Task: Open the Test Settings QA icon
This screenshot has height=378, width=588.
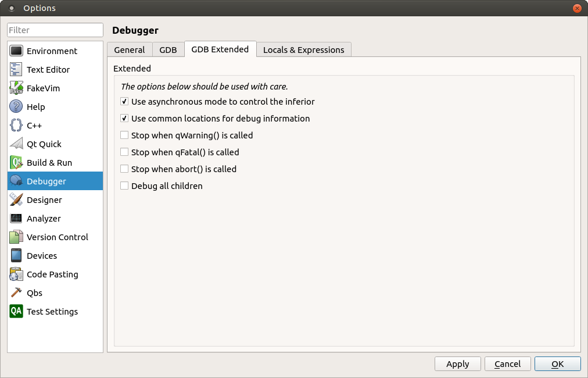Action: pyautogui.click(x=16, y=311)
